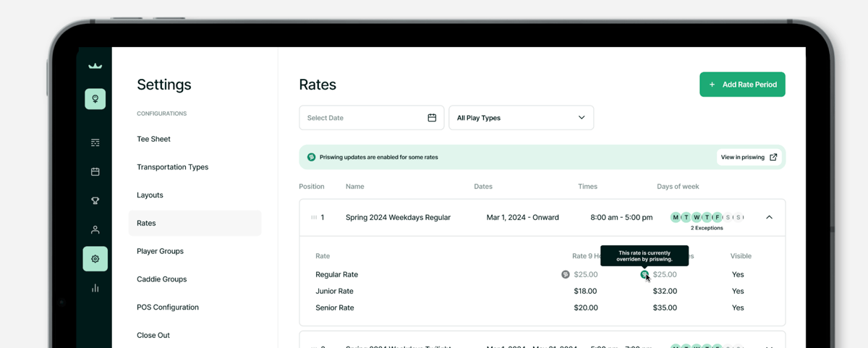
Task: Open Player Groups configuration
Action: click(x=160, y=251)
